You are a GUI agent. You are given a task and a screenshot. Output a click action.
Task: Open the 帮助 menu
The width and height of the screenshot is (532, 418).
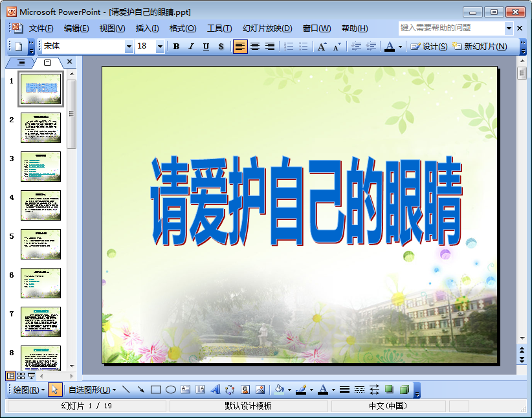click(355, 28)
